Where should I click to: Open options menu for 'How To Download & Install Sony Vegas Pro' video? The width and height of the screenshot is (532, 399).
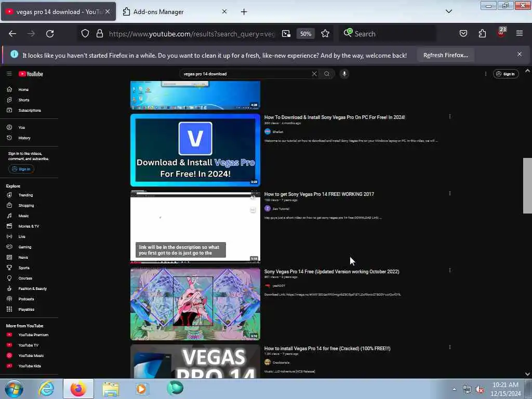click(450, 116)
